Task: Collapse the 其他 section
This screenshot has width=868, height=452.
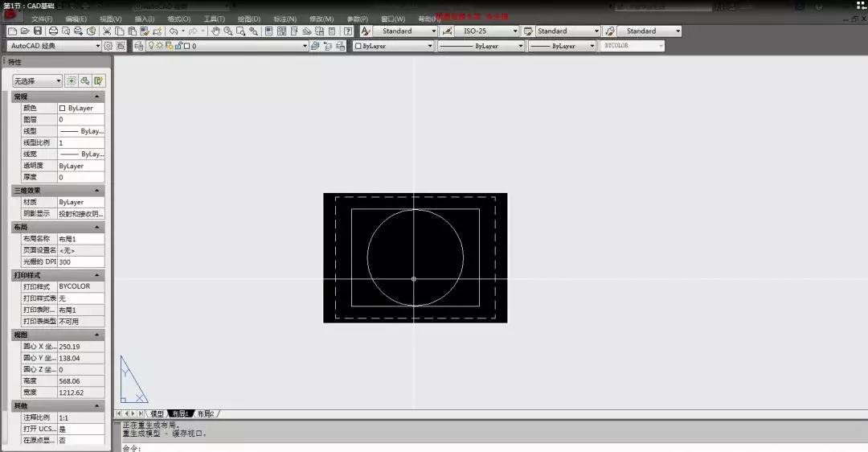Action: pyautogui.click(x=97, y=406)
